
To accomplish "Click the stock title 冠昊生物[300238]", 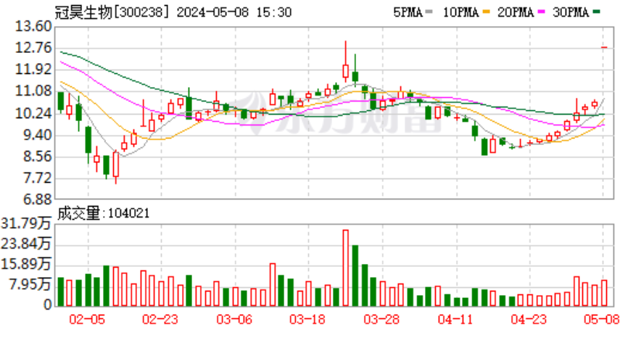I will [x=112, y=12].
